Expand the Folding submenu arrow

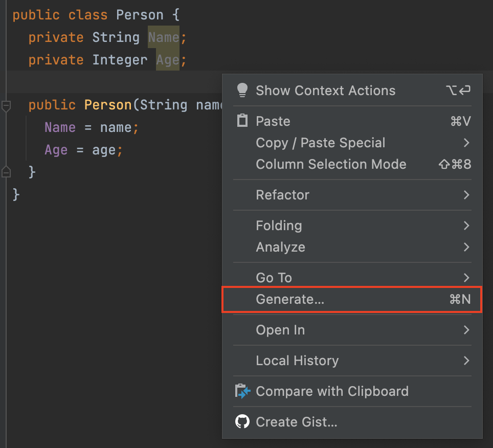[466, 226]
